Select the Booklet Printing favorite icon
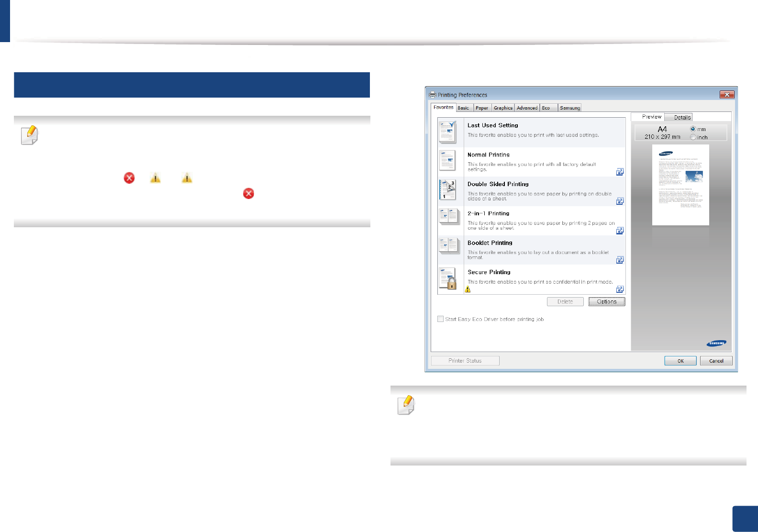Viewport: 758px width, 532px height. pos(448,246)
